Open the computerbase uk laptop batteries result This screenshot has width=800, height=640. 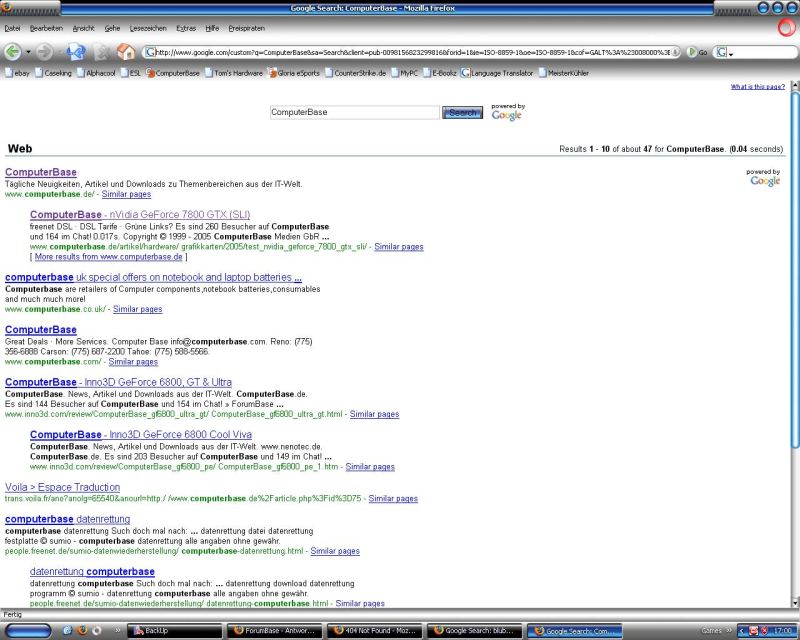coord(153,277)
